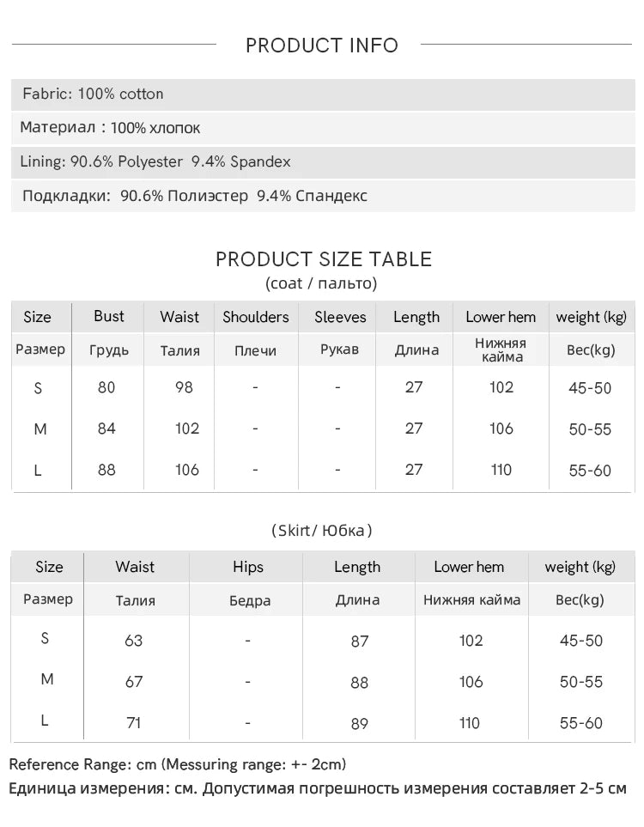Select skirt weight 45-50 cell

[x=581, y=641]
